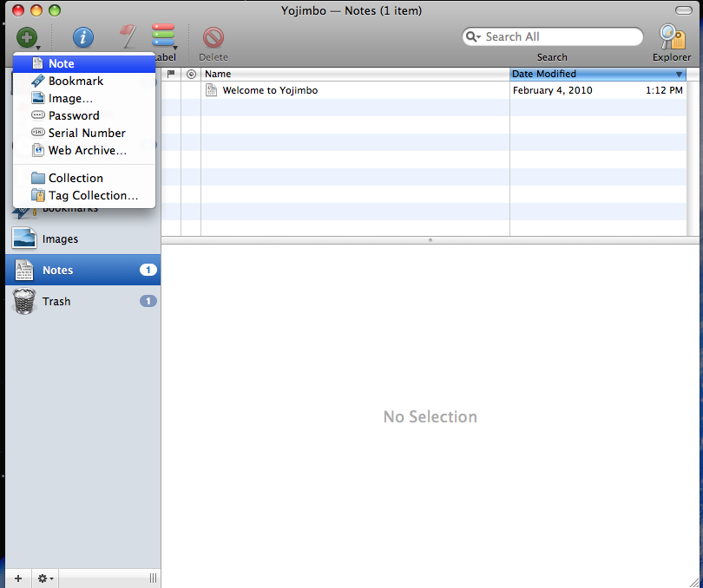Screen dimensions: 703x588
Task: Click the search magnifier dropdown icon
Action: (x=473, y=36)
